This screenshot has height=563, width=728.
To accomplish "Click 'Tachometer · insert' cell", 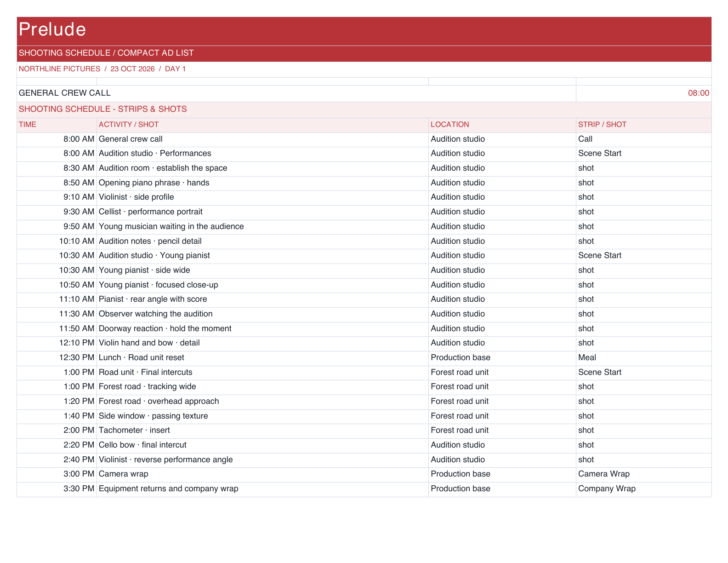I will [x=262, y=431].
